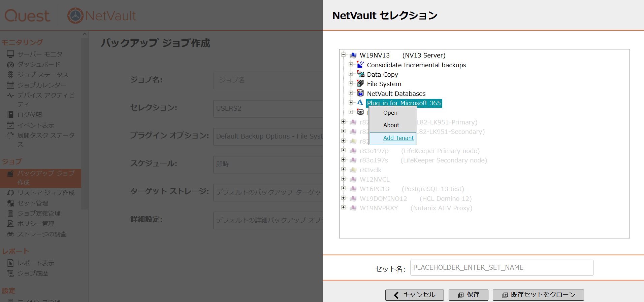The height and width of the screenshot is (302, 644).
Task: Open the 詳細設定 dropdown
Action: click(x=268, y=220)
